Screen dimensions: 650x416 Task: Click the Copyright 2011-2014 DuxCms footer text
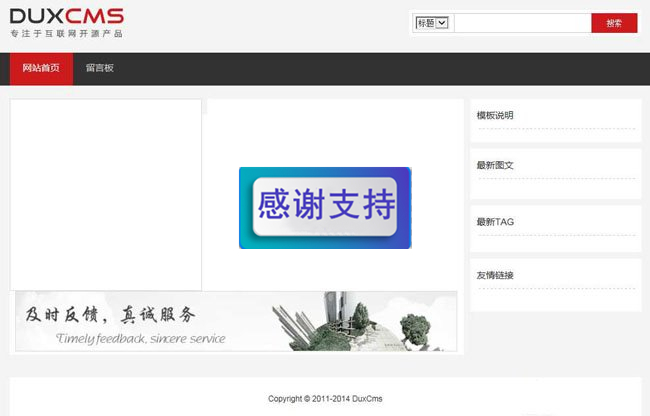pos(325,399)
